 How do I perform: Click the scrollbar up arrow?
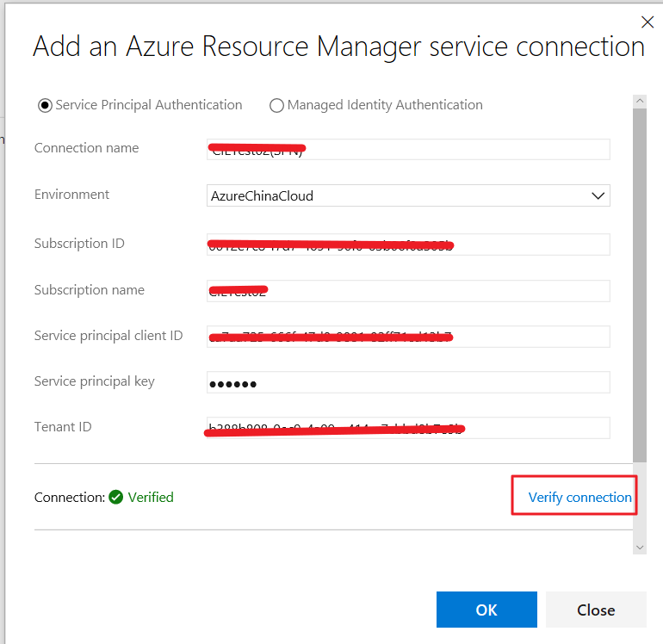[x=639, y=102]
